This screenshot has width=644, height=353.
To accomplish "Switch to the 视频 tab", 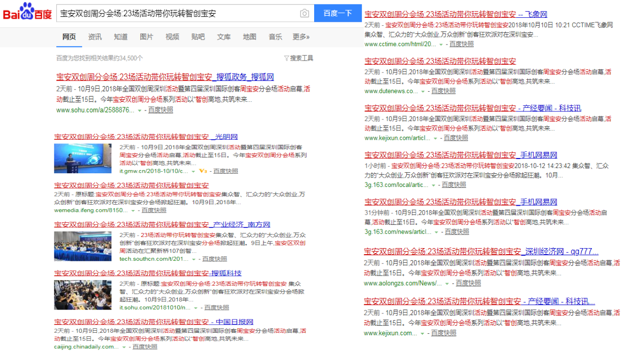I will (172, 37).
